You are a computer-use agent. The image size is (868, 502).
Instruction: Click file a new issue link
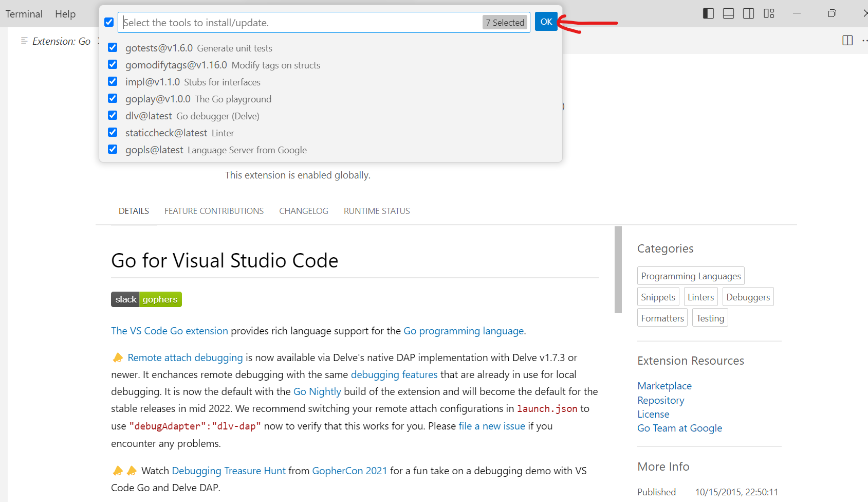pos(492,426)
